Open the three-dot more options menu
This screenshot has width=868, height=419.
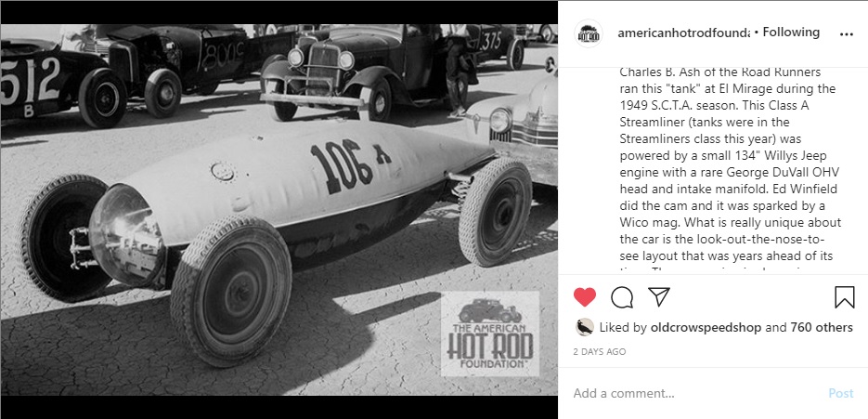coord(847,33)
